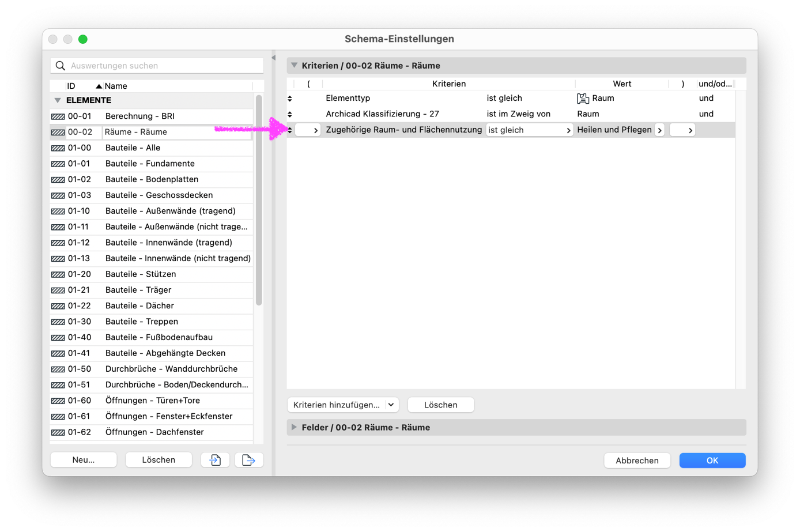The width and height of the screenshot is (800, 532).
Task: Collapse the Kriterien / 00-02 Räume panel
Action: 295,66
